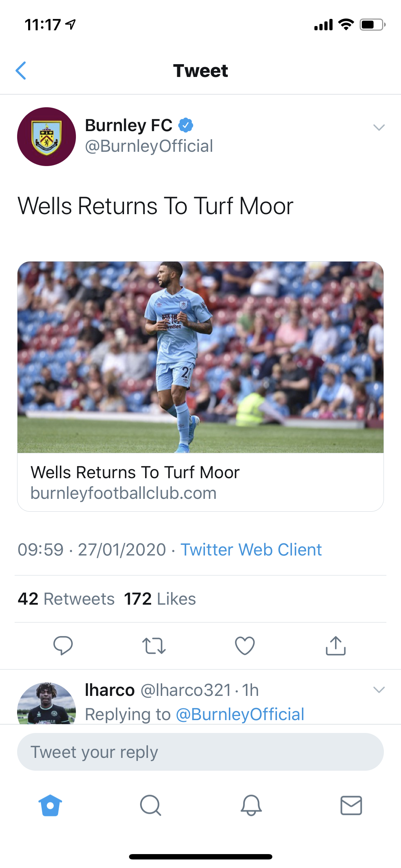The height and width of the screenshot is (868, 401).
Task: View the 42 Retweets list
Action: (x=66, y=599)
